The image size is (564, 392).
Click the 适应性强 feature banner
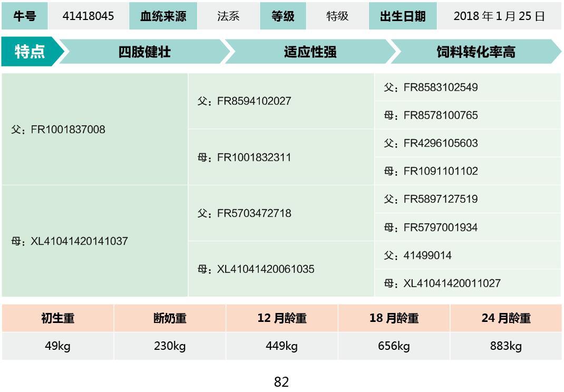pos(310,52)
